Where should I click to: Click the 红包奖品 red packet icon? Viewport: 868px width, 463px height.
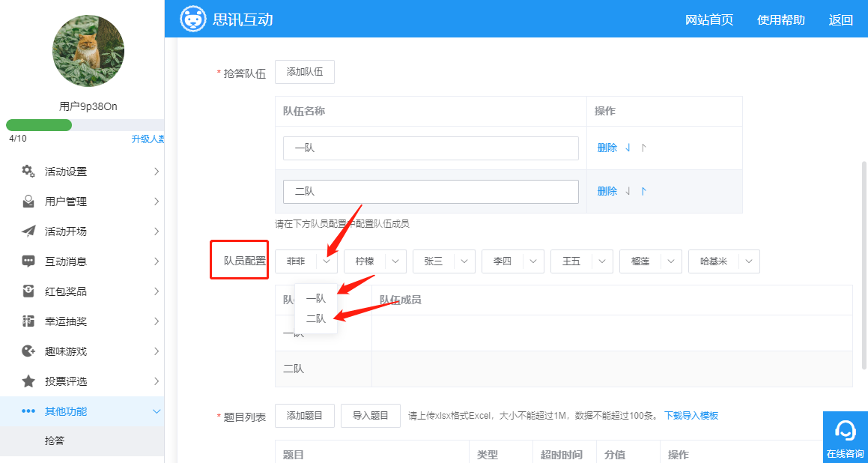[x=28, y=291]
